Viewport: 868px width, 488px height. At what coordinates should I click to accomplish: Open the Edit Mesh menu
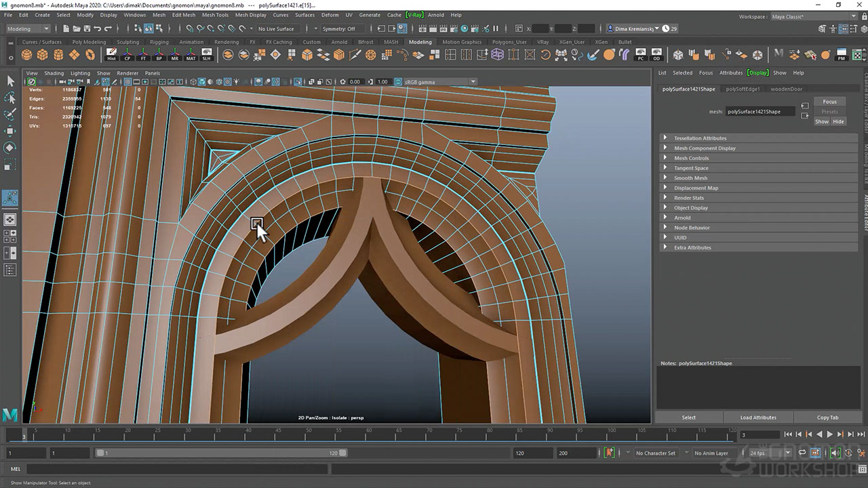point(183,15)
